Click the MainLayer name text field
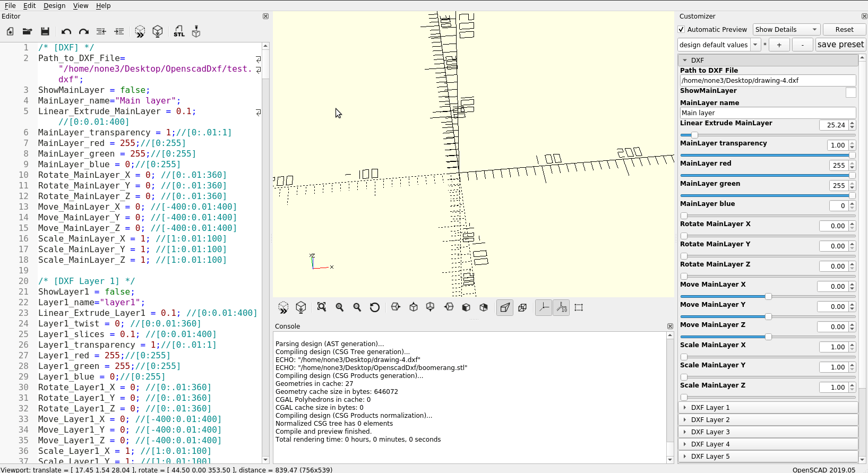The height and width of the screenshot is (473, 868). 768,113
